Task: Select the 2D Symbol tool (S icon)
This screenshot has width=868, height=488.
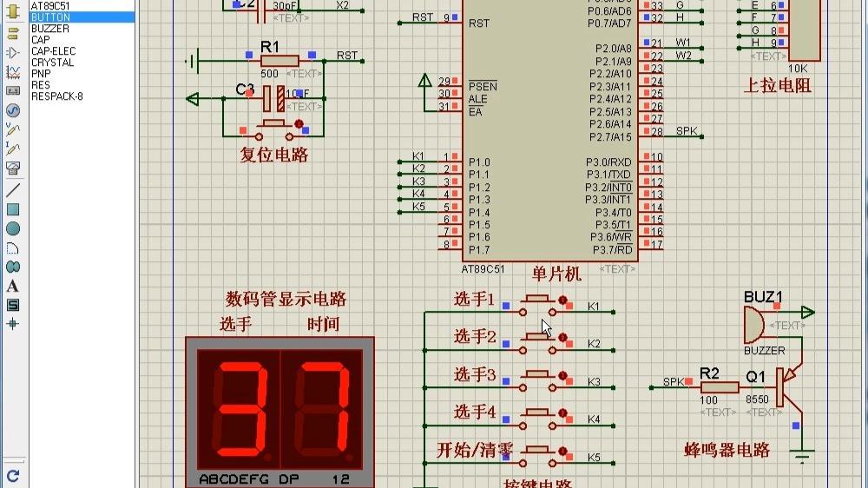Action: [13, 305]
